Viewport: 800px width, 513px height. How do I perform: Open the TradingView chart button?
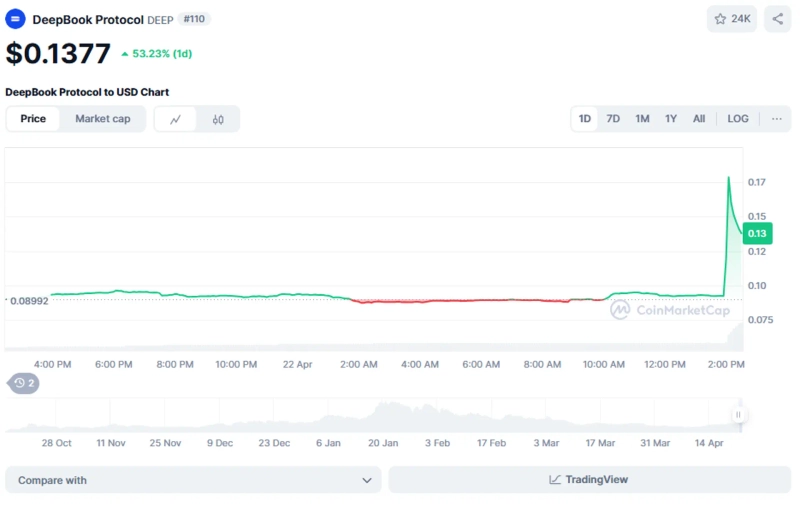pyautogui.click(x=589, y=480)
